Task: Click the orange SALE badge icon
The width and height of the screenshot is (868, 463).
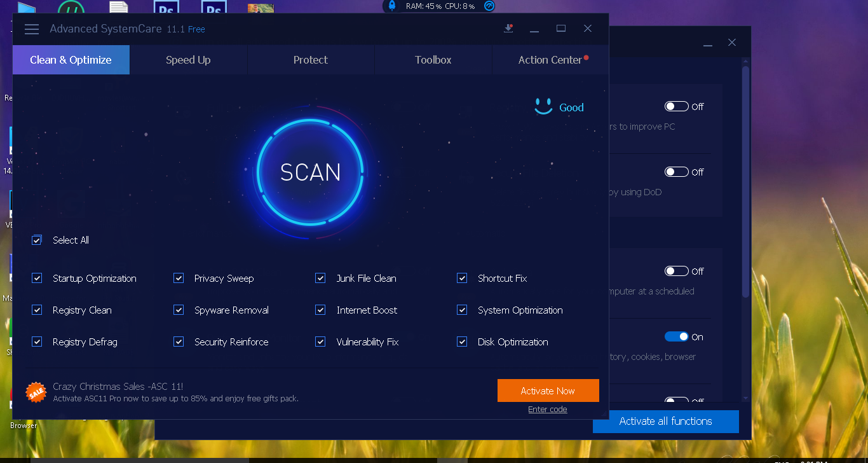Action: point(36,392)
